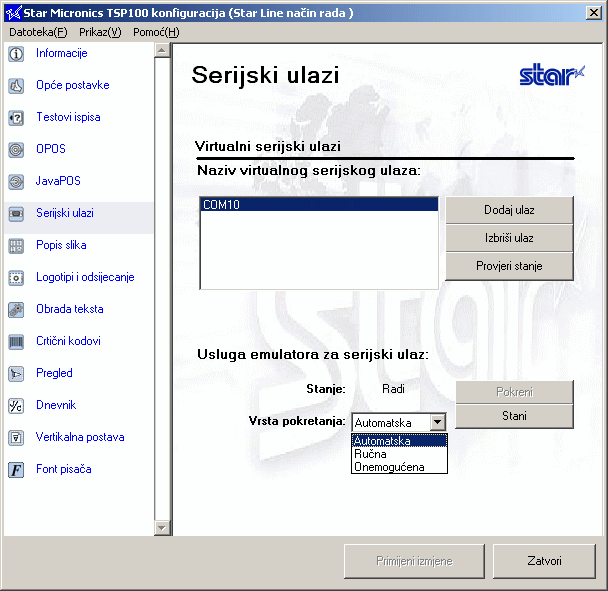Click the Crtični kodovi barcode icon

click(16, 342)
